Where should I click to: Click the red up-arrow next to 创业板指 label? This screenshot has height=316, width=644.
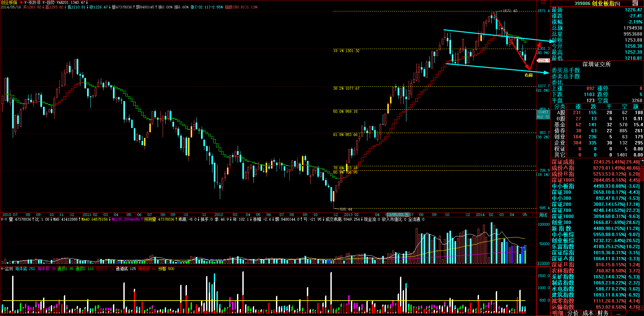21,3
